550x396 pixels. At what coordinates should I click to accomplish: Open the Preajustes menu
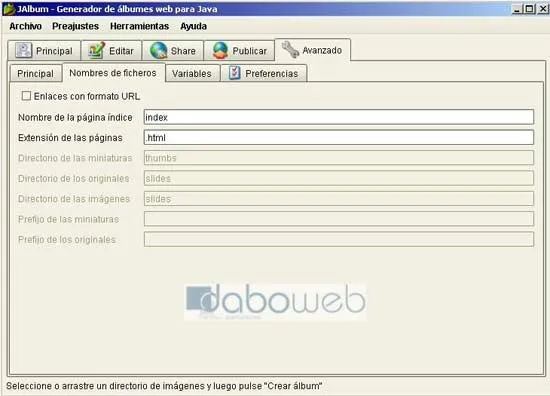click(x=75, y=26)
